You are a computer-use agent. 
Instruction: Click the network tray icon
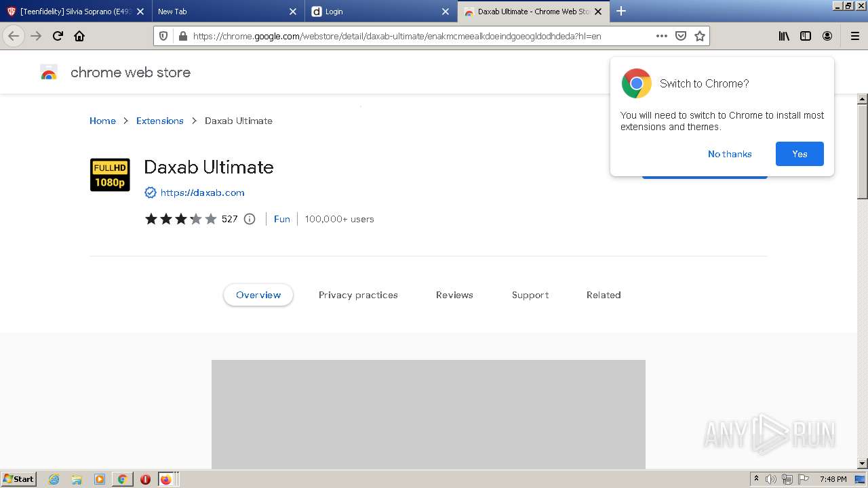[x=787, y=479]
